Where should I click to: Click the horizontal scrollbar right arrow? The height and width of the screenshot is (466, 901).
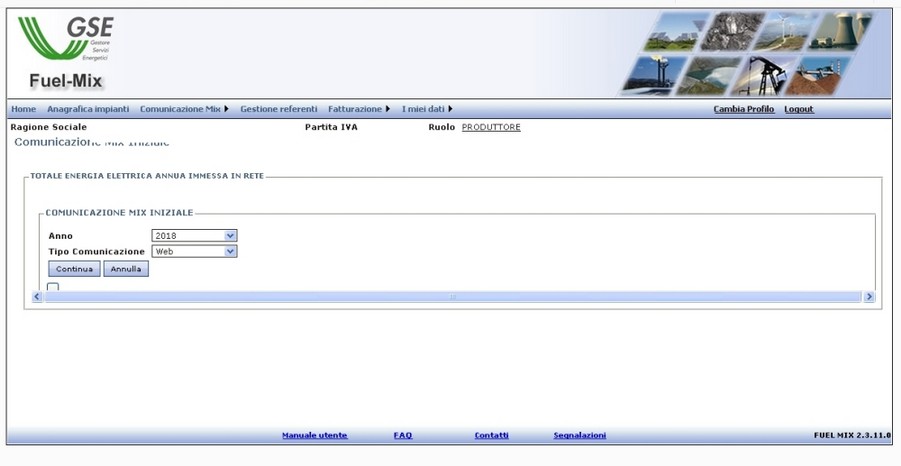point(869,296)
